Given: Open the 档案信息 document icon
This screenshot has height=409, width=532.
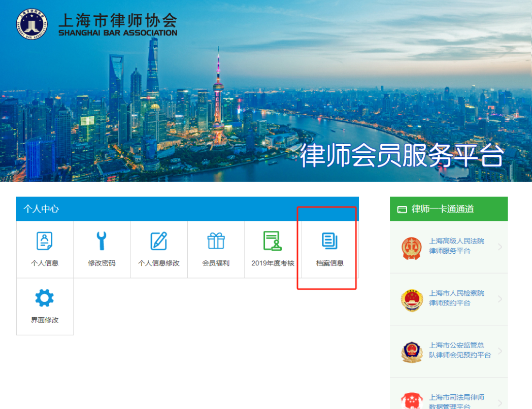Looking at the screenshot, I should pyautogui.click(x=330, y=241).
